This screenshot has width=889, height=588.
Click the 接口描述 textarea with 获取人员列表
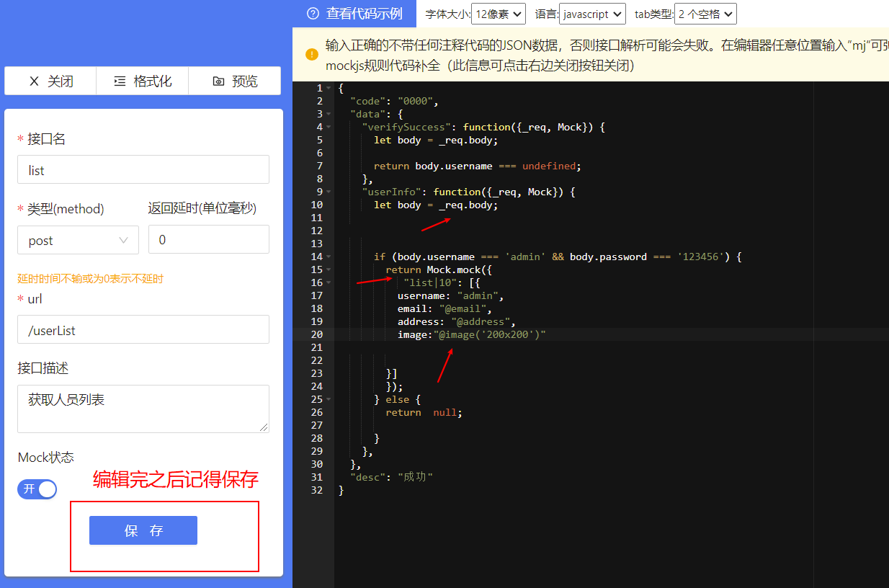pos(143,408)
